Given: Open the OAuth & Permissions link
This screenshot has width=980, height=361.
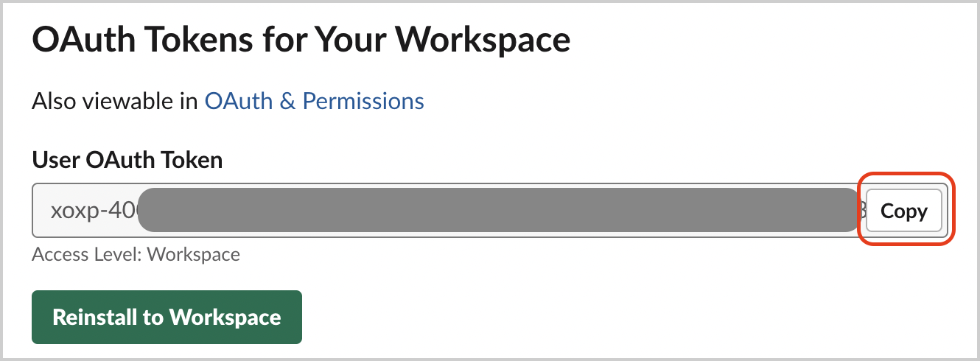Looking at the screenshot, I should (x=314, y=101).
